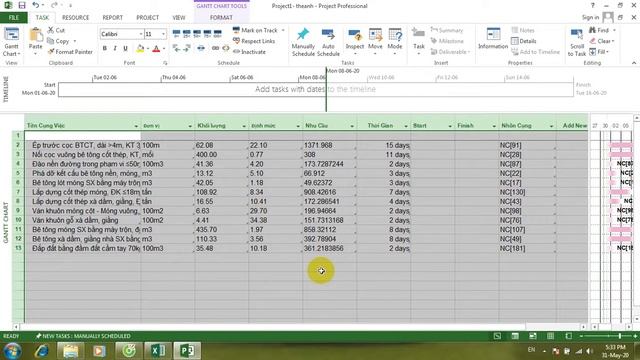Click NC[91] resource cell

pos(527,145)
